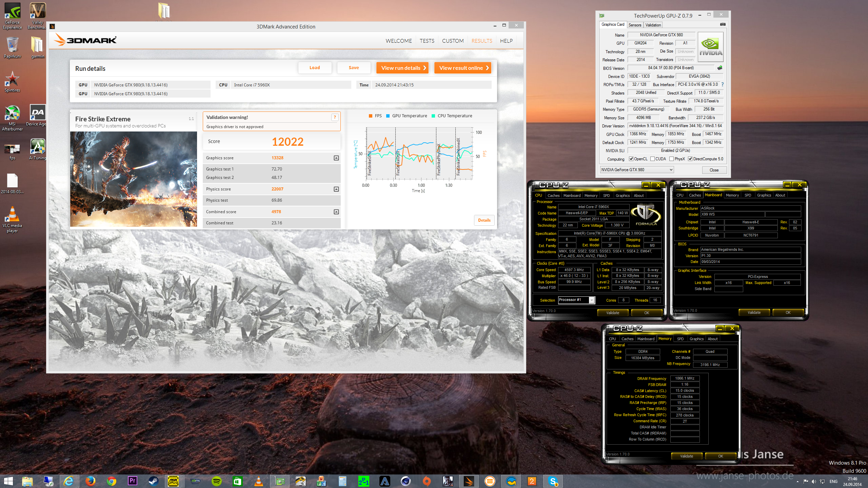
Task: Click View result online button
Action: 463,68
